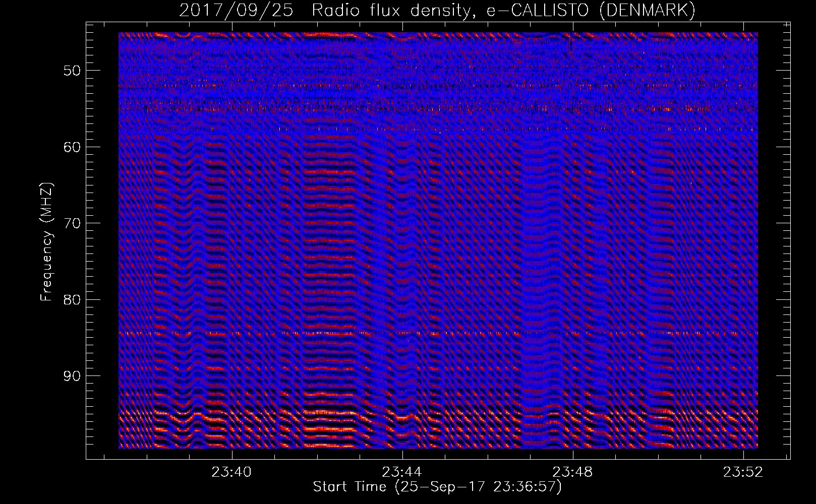816x504 pixels.
Task: Click the 23:44 time tick label
Action: point(402,472)
